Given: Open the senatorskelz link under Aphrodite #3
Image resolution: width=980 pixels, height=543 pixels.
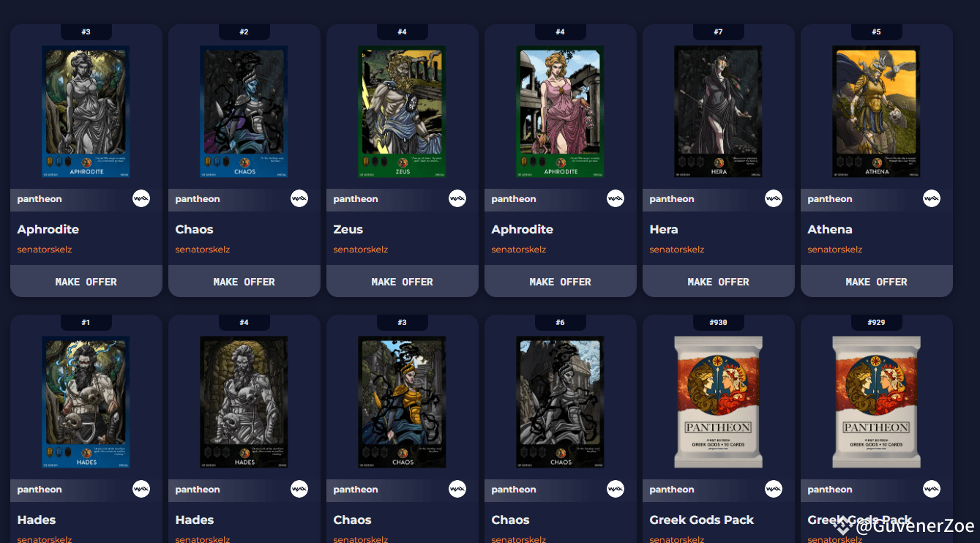Looking at the screenshot, I should pos(45,250).
